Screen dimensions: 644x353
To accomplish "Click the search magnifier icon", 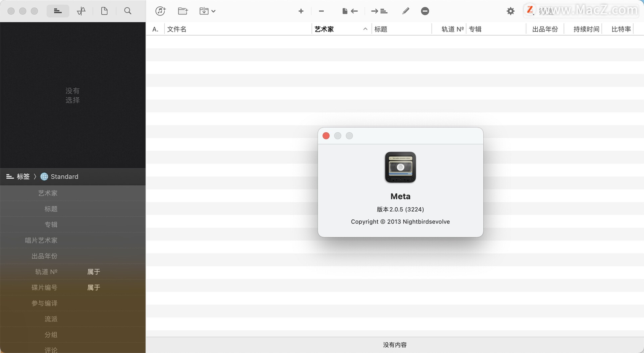I will click(127, 11).
